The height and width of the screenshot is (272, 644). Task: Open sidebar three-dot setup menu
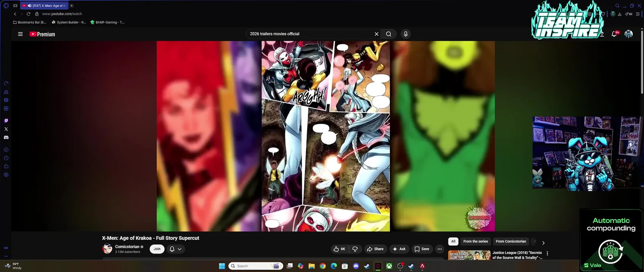[x=6, y=256]
